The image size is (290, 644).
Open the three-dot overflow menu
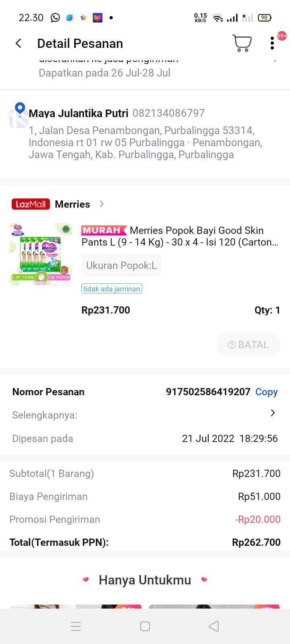coord(272,43)
